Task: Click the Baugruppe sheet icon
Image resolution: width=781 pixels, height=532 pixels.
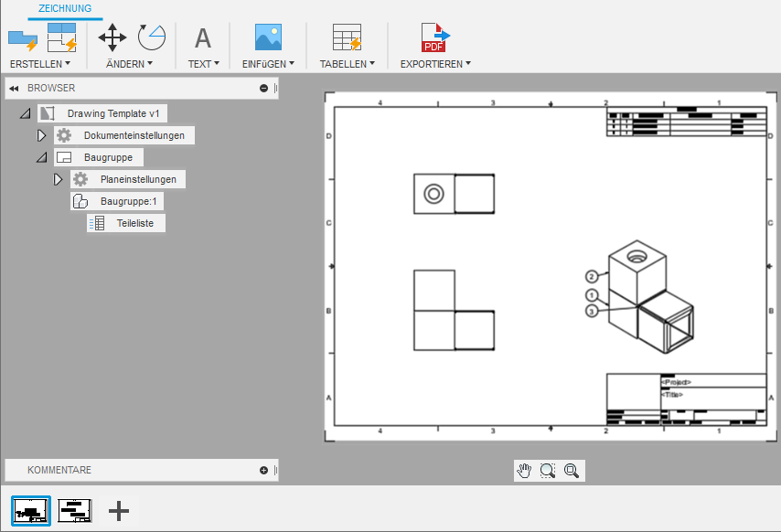Action: pyautogui.click(x=64, y=157)
